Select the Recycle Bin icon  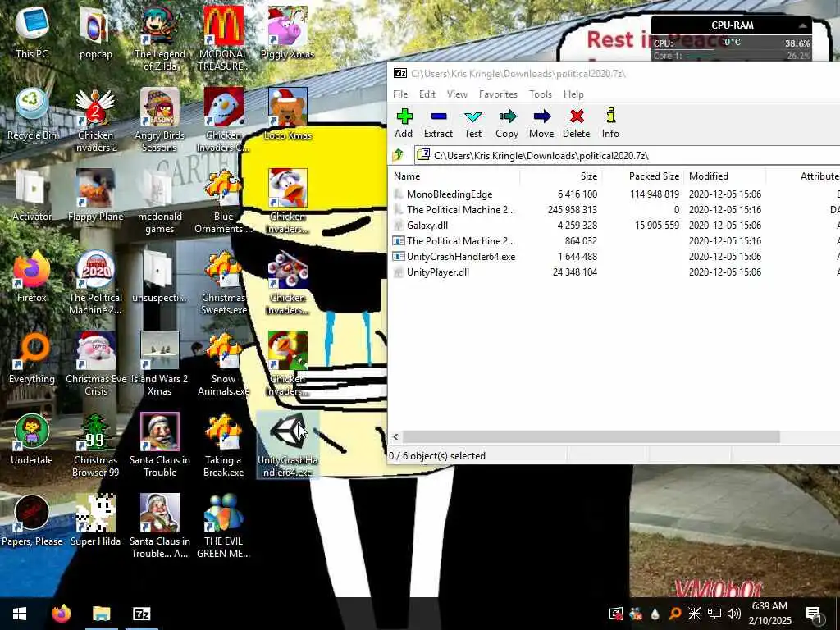coord(32,115)
